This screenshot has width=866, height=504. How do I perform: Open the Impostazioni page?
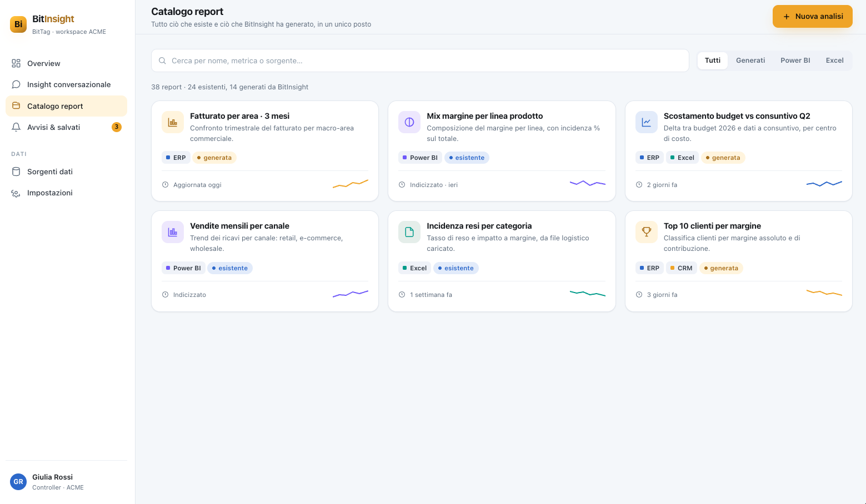(66, 193)
